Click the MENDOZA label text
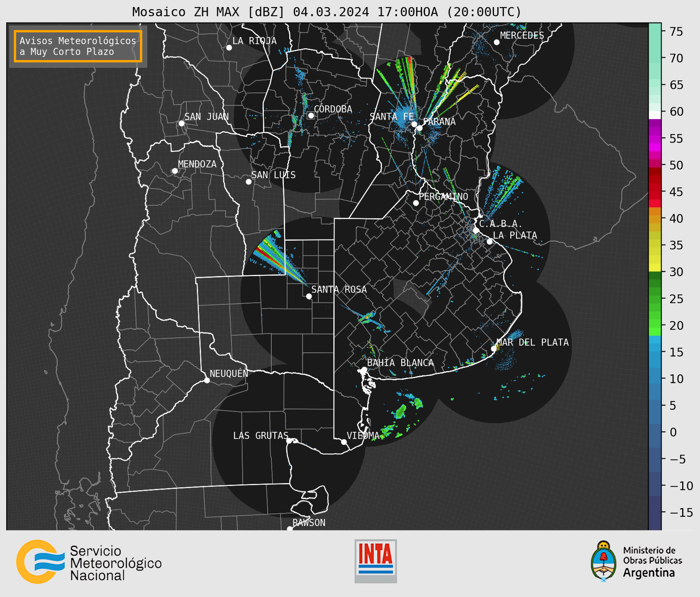The width and height of the screenshot is (700, 597). [197, 164]
